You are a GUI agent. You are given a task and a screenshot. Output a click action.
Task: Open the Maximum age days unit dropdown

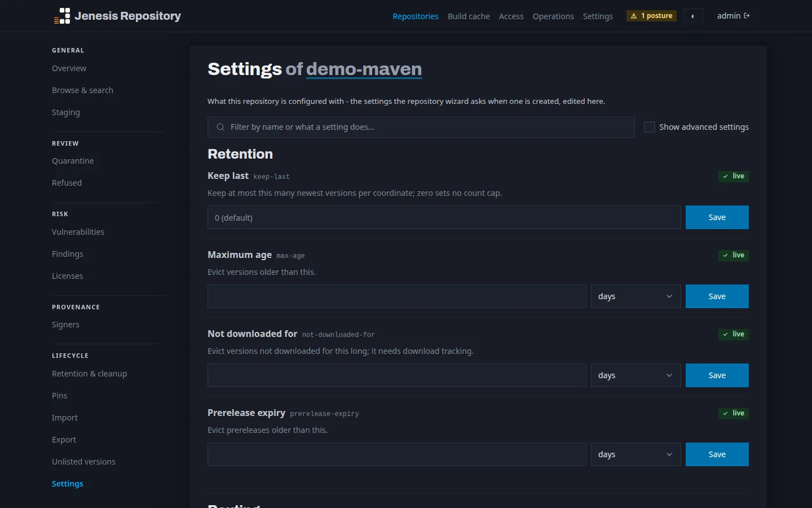[x=636, y=296]
